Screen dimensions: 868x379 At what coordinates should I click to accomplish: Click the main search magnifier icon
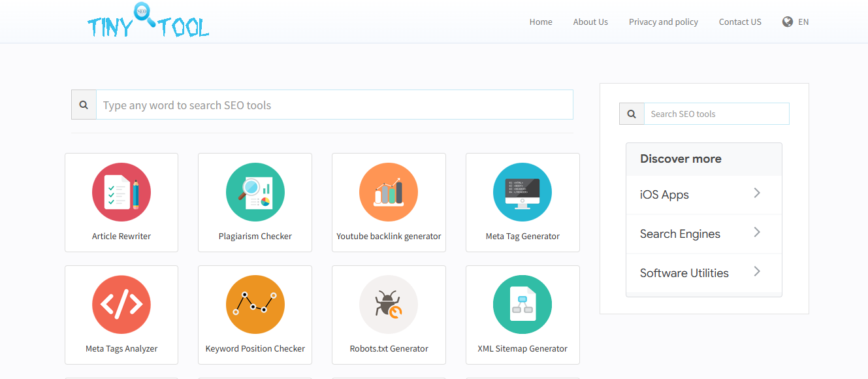tap(84, 105)
